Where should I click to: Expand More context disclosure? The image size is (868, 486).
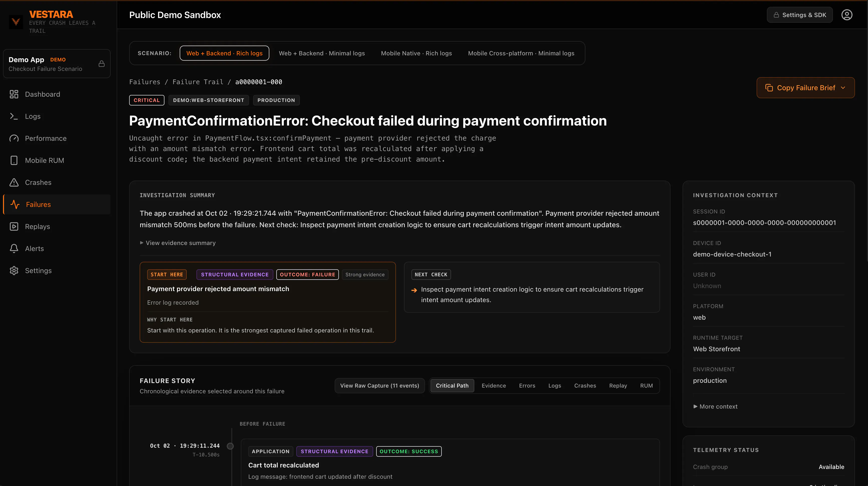(715, 406)
